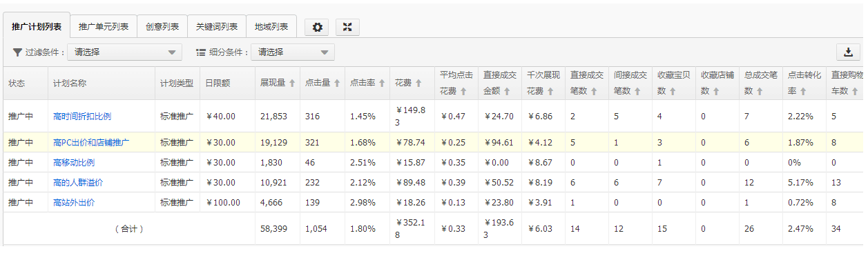The image size is (868, 260).
Task: Sort by 平均点击花费 column arrow
Action: pyautogui.click(x=463, y=91)
